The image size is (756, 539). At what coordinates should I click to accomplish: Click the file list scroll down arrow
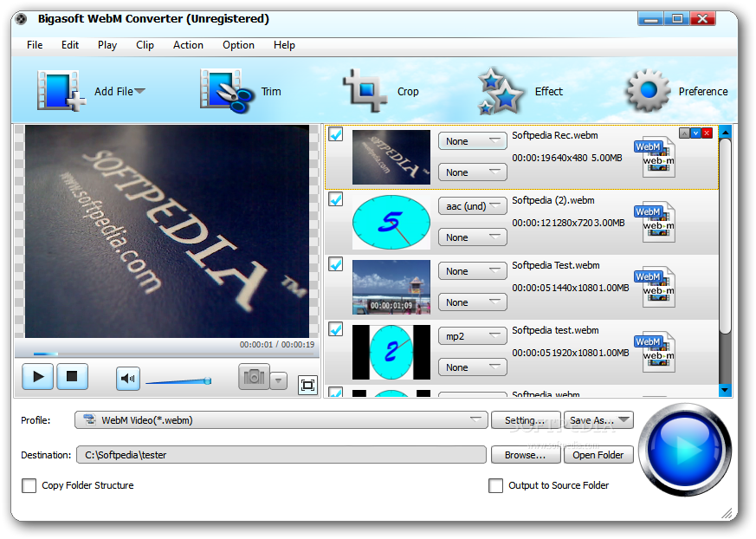click(x=725, y=390)
